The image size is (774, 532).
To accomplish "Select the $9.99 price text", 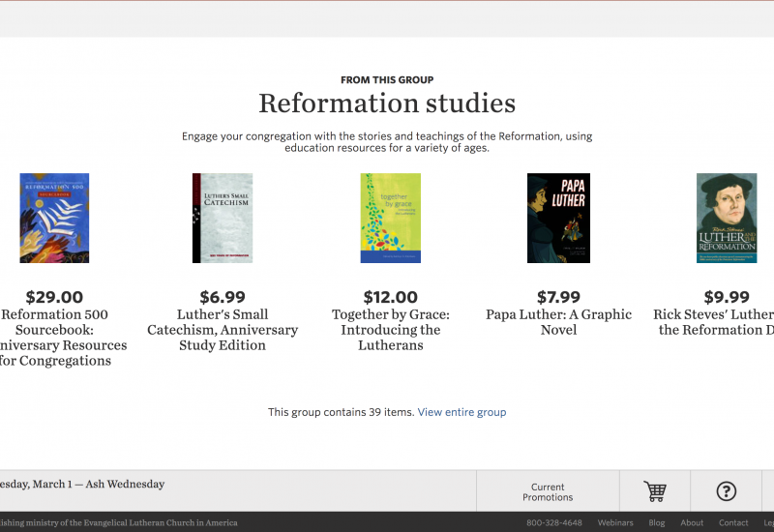I will (x=727, y=297).
